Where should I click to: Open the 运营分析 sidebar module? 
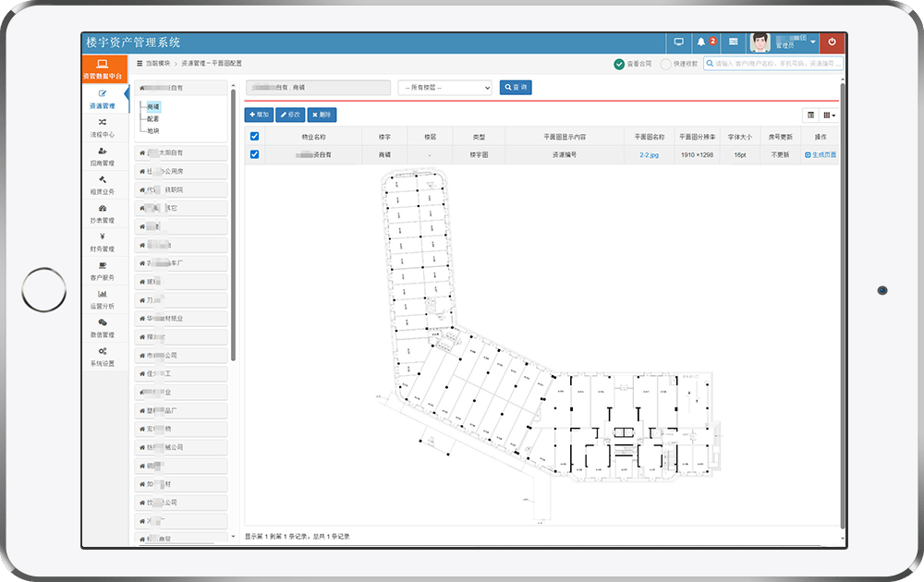[103, 299]
